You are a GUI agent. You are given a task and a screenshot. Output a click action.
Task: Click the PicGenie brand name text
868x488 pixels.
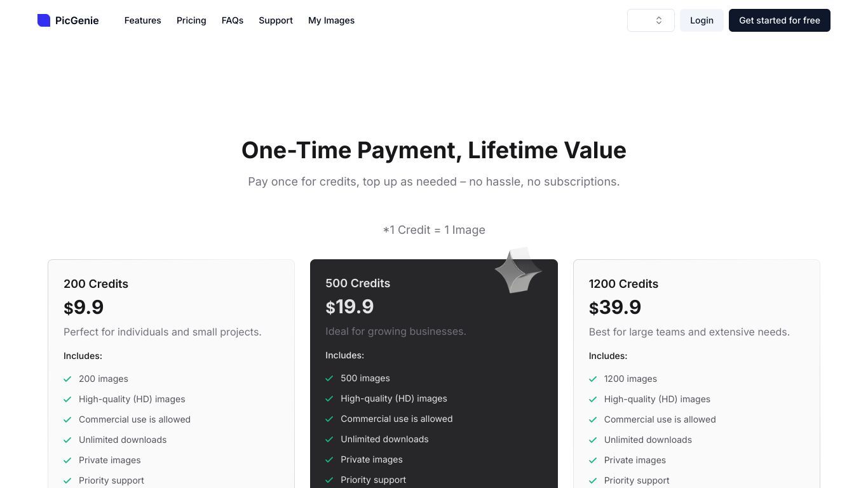pyautogui.click(x=77, y=20)
